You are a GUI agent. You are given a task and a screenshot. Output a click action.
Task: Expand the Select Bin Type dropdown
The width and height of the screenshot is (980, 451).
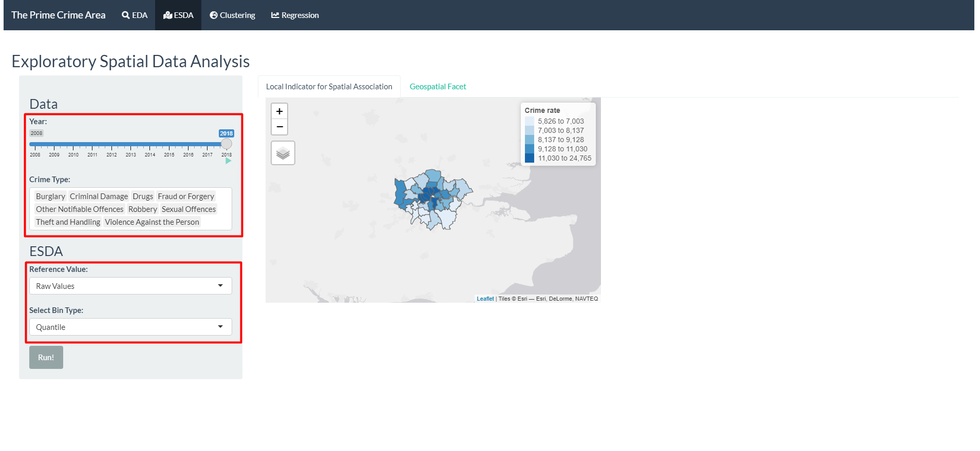pyautogui.click(x=130, y=327)
